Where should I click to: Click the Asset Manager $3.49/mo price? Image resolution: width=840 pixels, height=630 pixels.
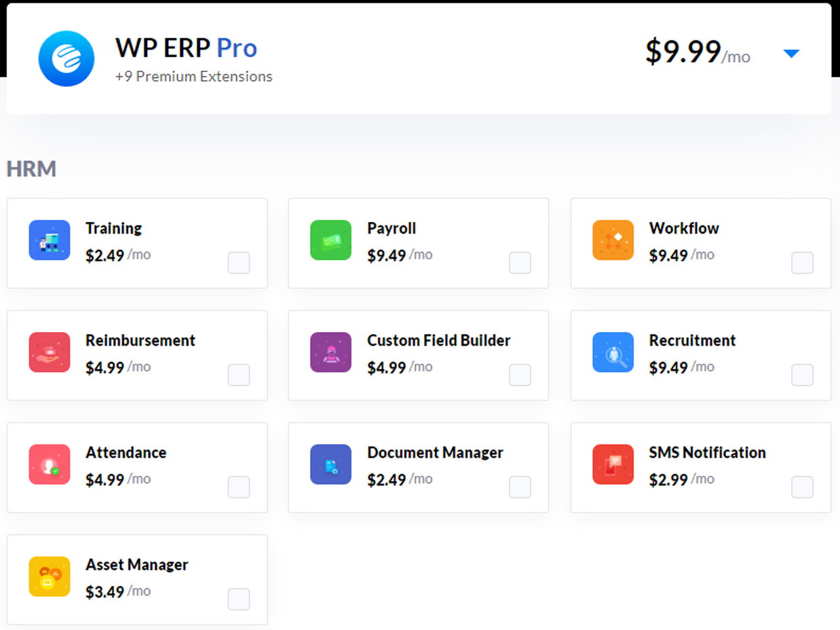[118, 592]
